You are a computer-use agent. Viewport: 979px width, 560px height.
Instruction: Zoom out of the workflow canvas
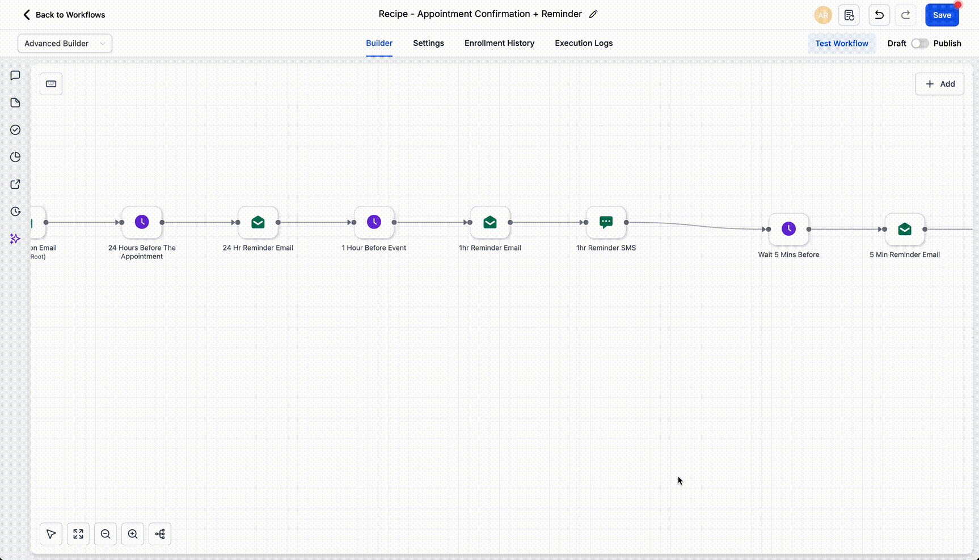pyautogui.click(x=105, y=533)
